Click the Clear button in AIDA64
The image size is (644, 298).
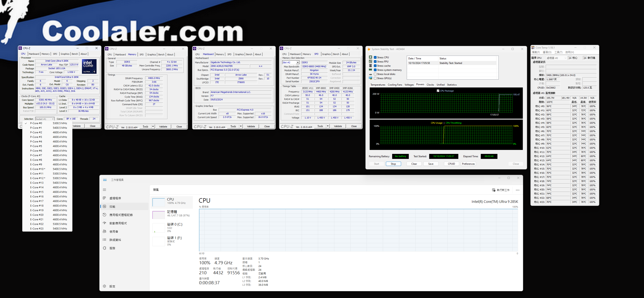pos(414,164)
